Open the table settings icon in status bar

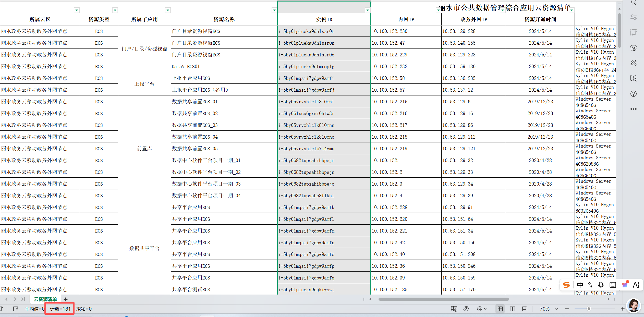click(454, 309)
